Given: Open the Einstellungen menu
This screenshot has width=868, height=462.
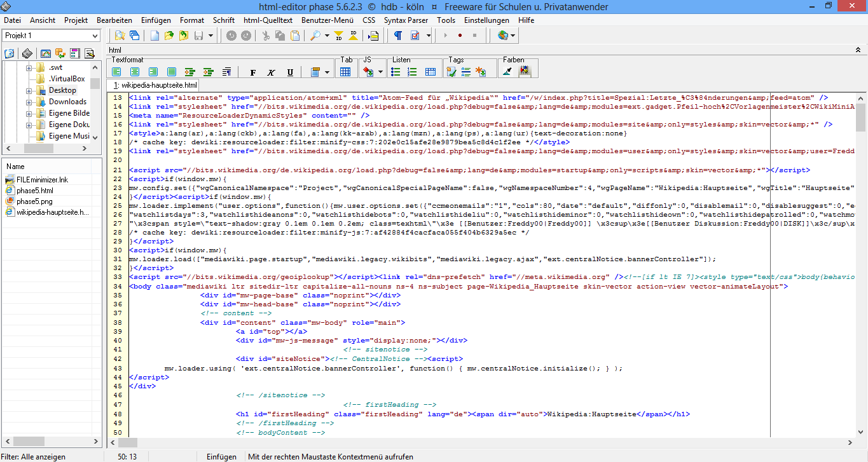Looking at the screenshot, I should point(486,20).
